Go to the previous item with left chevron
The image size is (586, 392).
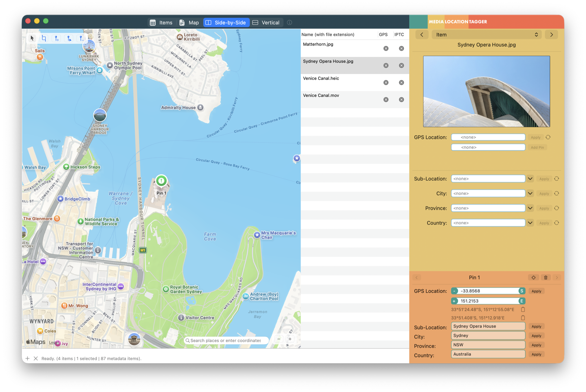pyautogui.click(x=422, y=35)
